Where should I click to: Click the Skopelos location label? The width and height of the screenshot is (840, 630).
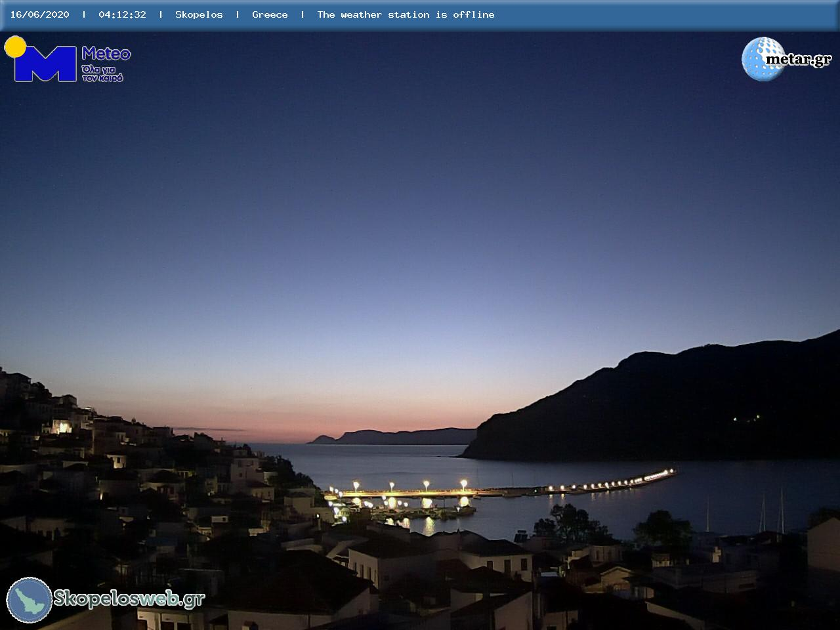(x=199, y=14)
